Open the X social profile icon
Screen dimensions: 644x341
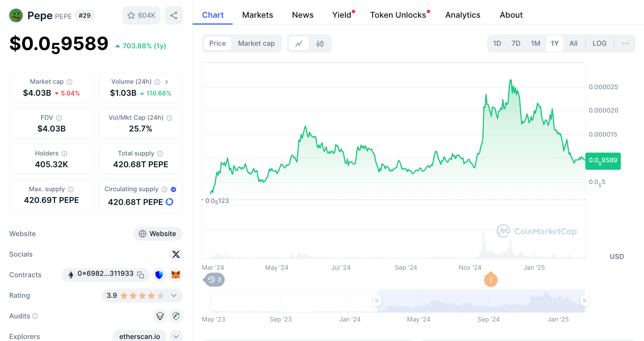click(176, 254)
